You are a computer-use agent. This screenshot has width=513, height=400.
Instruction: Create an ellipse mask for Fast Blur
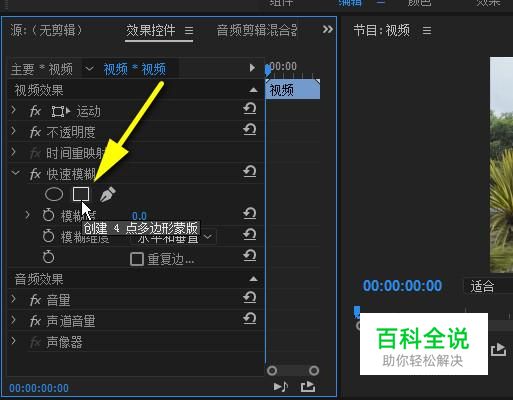54,194
